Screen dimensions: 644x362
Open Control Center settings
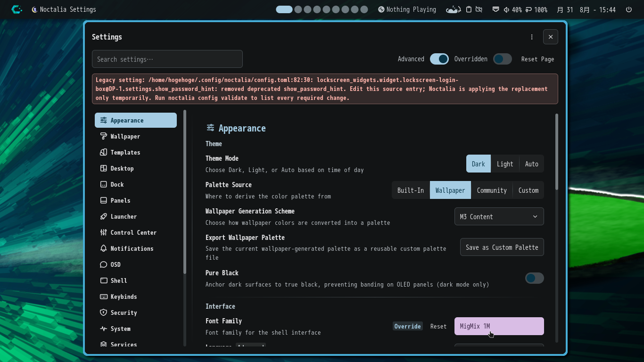136,232
